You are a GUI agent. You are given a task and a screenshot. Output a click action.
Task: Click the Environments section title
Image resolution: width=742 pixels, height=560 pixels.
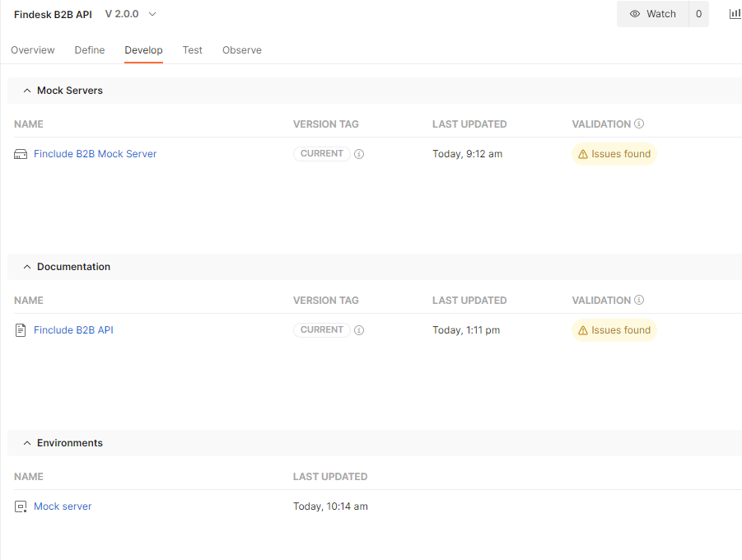[70, 443]
